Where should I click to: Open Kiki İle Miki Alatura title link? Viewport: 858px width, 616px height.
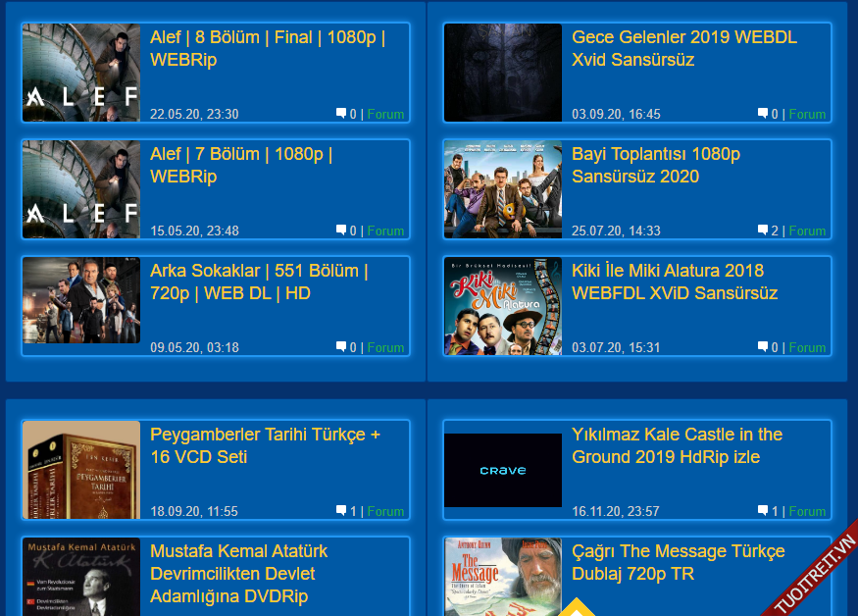click(675, 282)
